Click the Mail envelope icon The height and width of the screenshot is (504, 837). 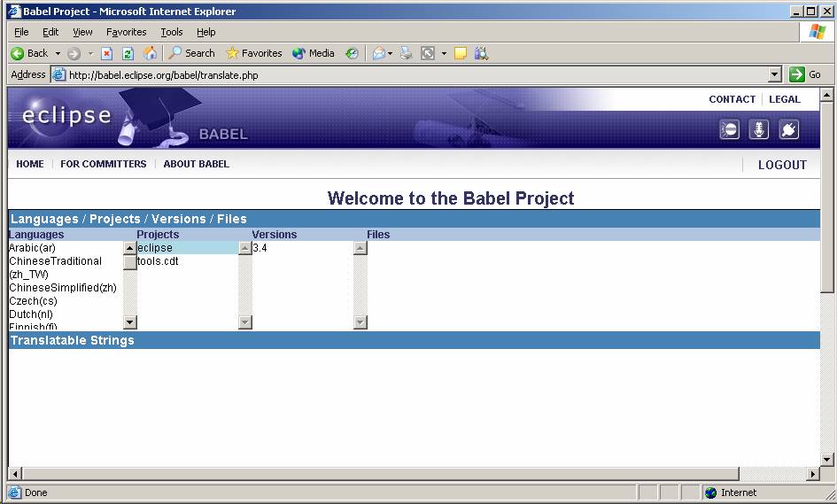click(379, 53)
